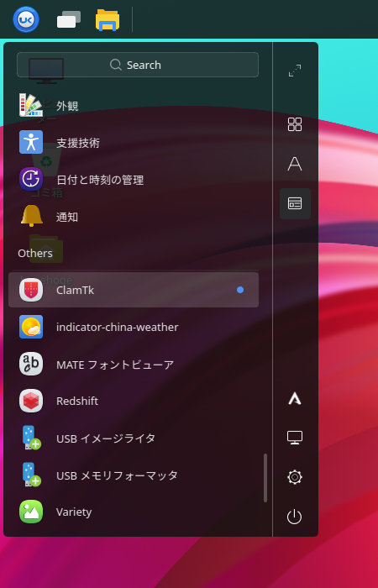378x588 pixels.
Task: Click the UKUI start menu button
Action: tap(26, 19)
